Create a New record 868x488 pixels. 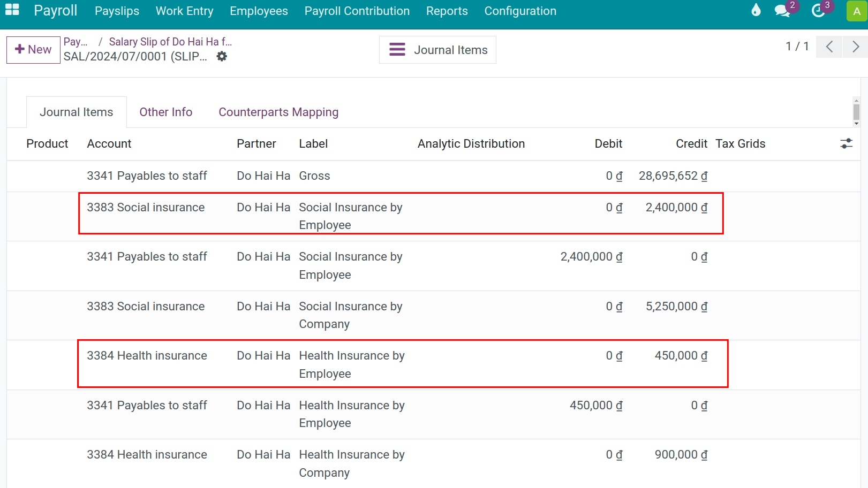33,50
